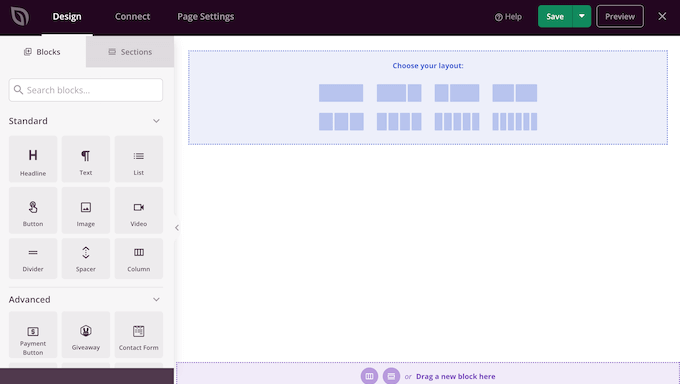680x384 pixels.
Task: Open the Page Settings tab
Action: click(206, 16)
